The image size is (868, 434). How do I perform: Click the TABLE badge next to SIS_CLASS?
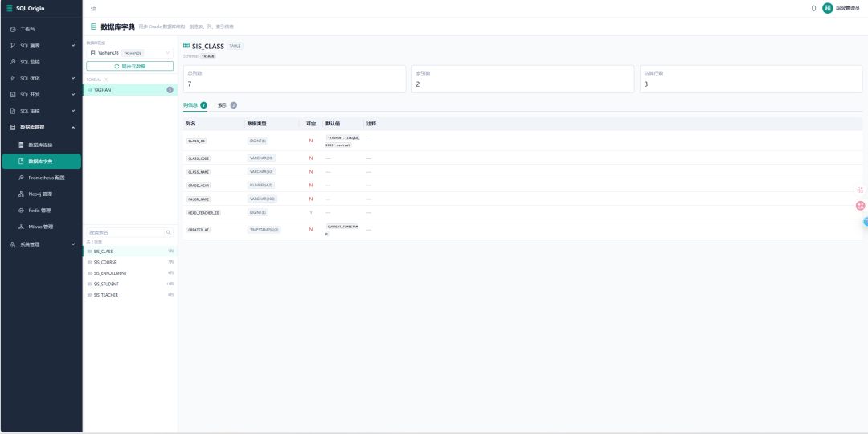point(235,46)
